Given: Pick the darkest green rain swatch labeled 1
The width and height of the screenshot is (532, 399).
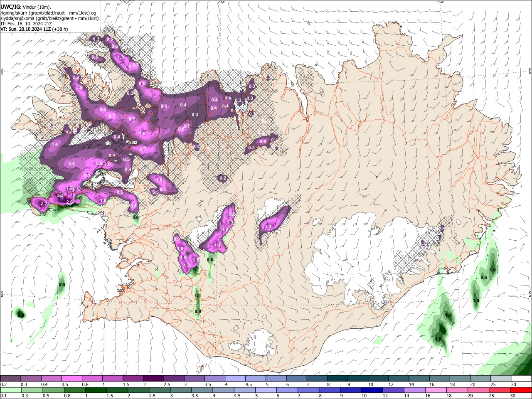Looking at the screenshot, I should (x=96, y=390).
